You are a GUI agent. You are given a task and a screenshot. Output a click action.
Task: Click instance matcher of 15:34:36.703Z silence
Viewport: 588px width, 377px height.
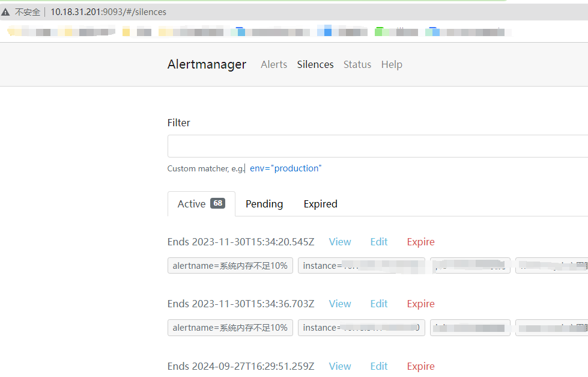362,328
